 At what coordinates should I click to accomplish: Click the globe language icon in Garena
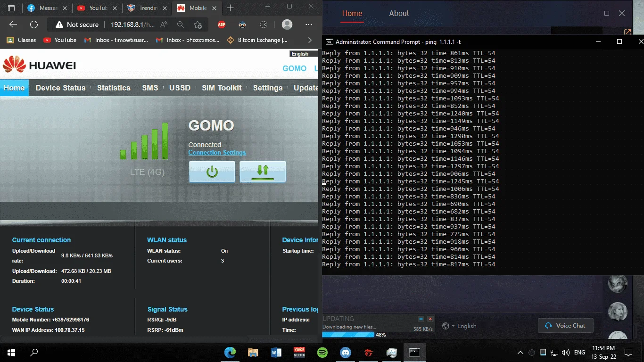pyautogui.click(x=446, y=326)
